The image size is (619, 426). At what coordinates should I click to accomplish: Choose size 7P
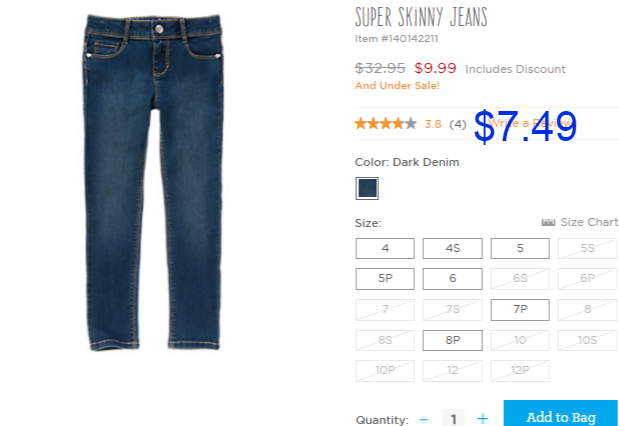pyautogui.click(x=520, y=310)
